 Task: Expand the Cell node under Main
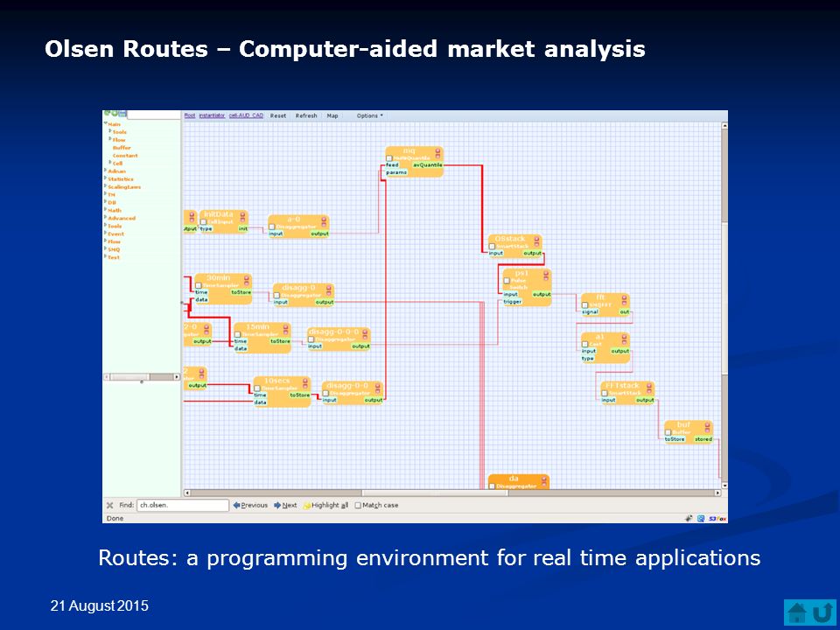pos(110,163)
